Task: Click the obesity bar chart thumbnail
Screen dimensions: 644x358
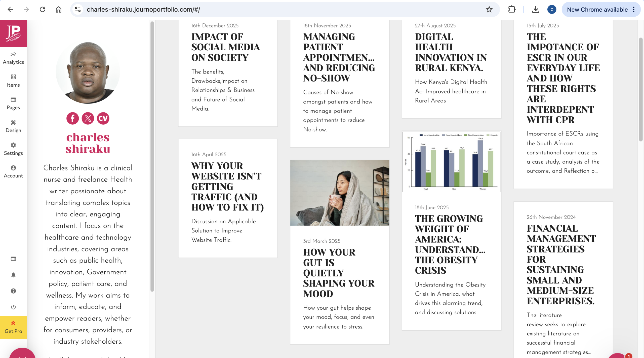Action: (x=451, y=162)
